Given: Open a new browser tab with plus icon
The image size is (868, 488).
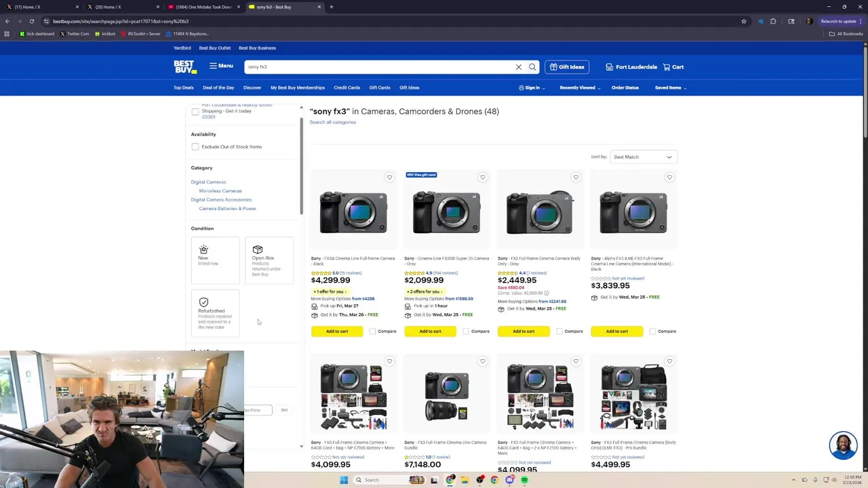Looking at the screenshot, I should (x=331, y=7).
